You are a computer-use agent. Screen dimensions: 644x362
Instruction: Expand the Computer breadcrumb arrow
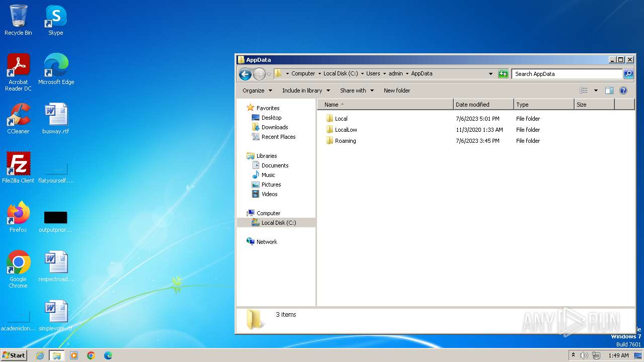click(x=319, y=74)
